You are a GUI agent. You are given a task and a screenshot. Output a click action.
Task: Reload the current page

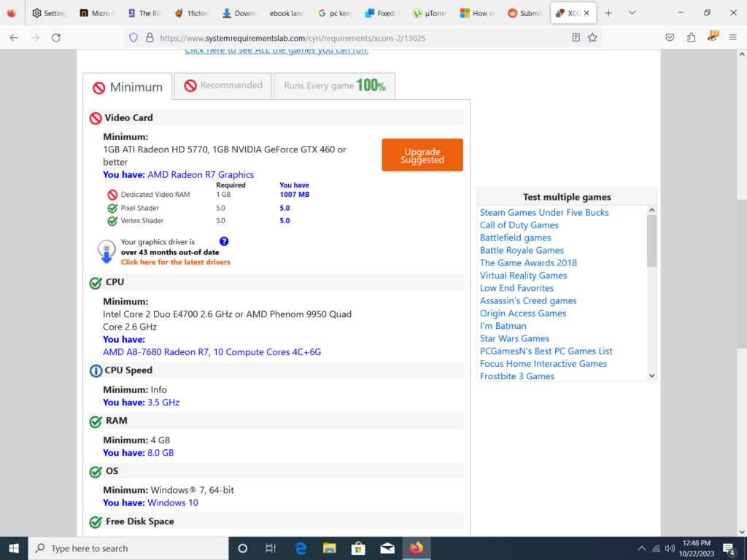pyautogui.click(x=56, y=38)
